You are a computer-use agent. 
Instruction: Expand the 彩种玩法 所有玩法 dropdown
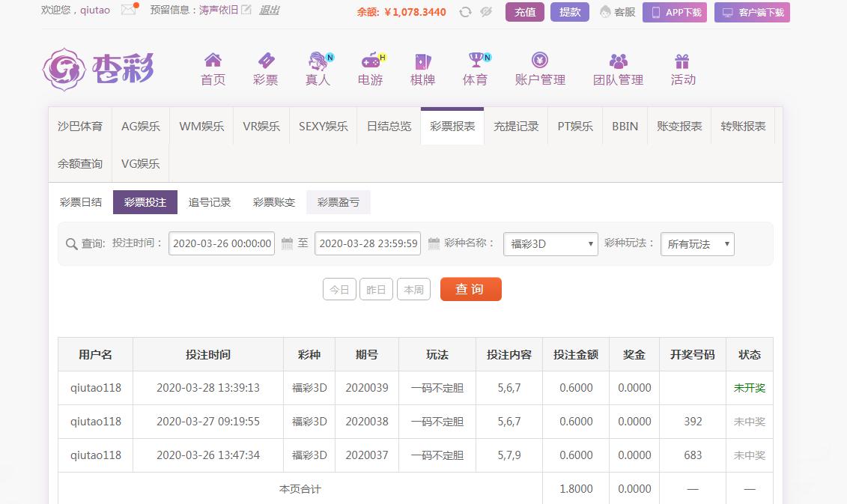pos(696,244)
